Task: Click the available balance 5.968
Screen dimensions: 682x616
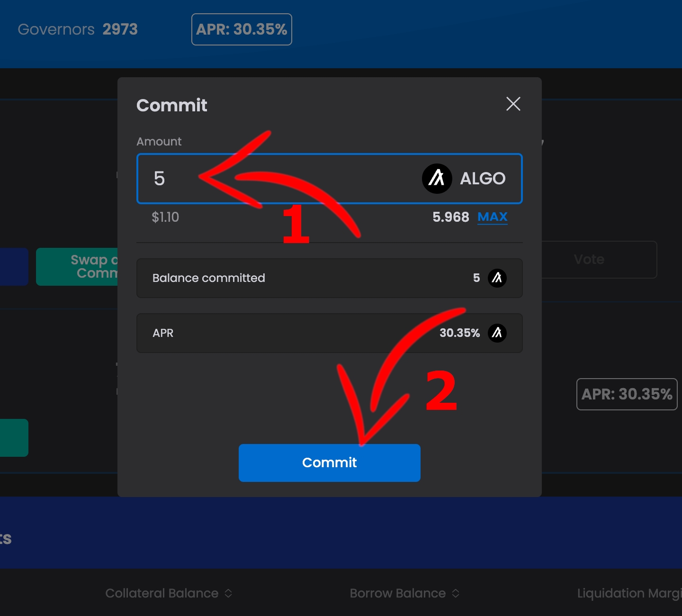Action: pyautogui.click(x=450, y=217)
